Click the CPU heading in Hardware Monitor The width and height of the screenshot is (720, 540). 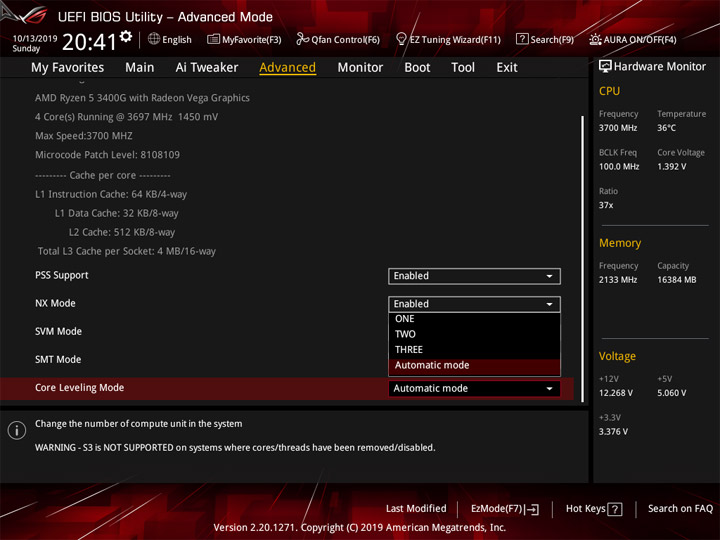pos(609,91)
